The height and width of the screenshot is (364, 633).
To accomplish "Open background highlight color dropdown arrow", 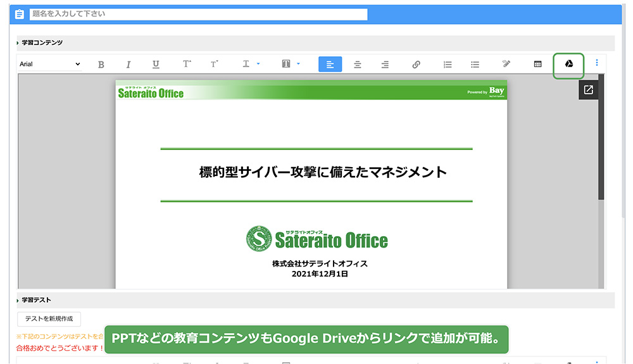I will pyautogui.click(x=298, y=64).
